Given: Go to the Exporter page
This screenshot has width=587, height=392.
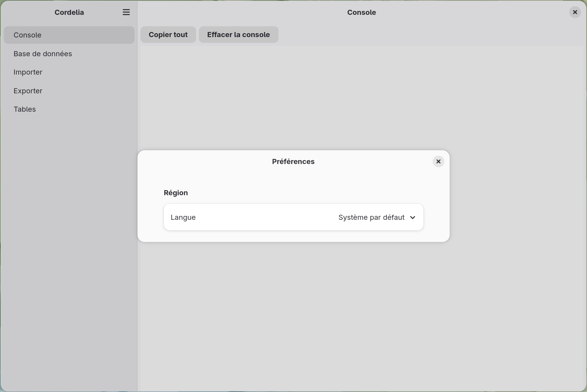Looking at the screenshot, I should click(x=69, y=91).
